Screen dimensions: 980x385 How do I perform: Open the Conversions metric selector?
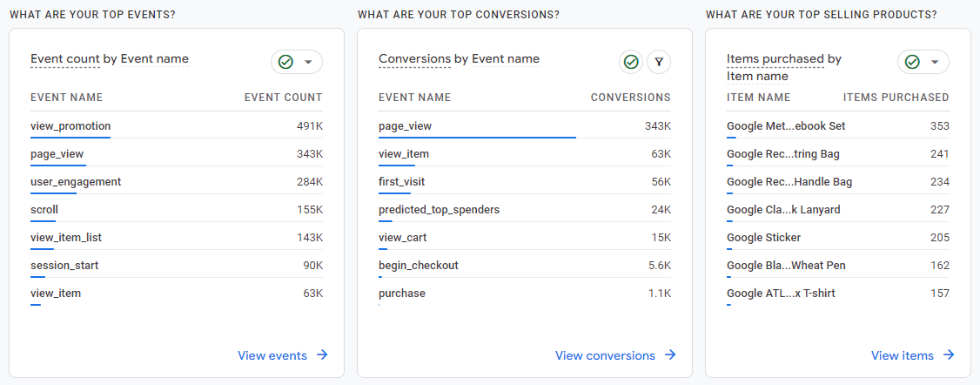(415, 59)
